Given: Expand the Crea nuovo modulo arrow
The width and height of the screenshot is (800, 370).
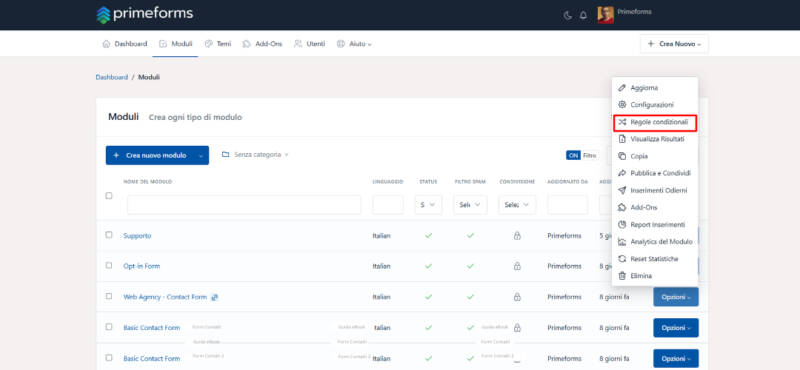Looking at the screenshot, I should 201,155.
